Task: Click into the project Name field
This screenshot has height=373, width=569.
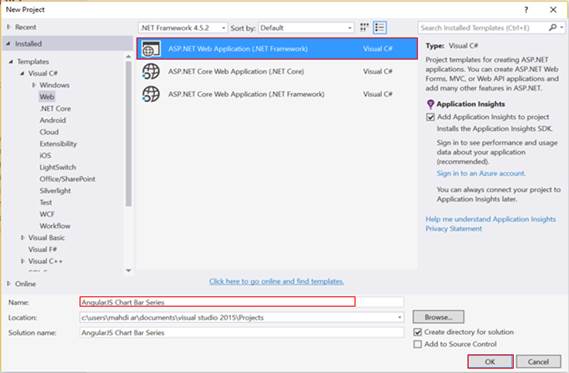Action: pyautogui.click(x=242, y=302)
